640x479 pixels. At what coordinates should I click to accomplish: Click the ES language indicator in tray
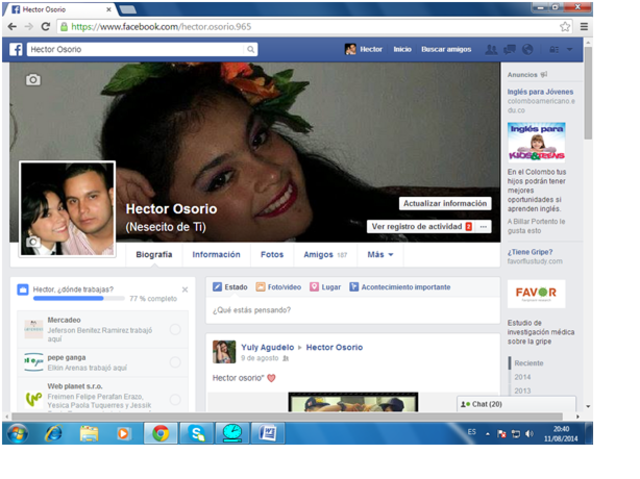[471, 432]
